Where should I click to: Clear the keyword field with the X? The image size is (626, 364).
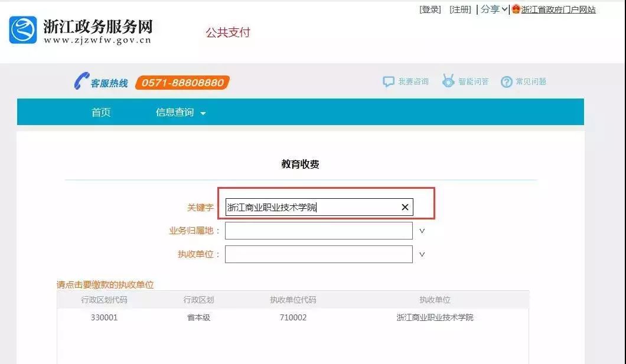pos(405,207)
